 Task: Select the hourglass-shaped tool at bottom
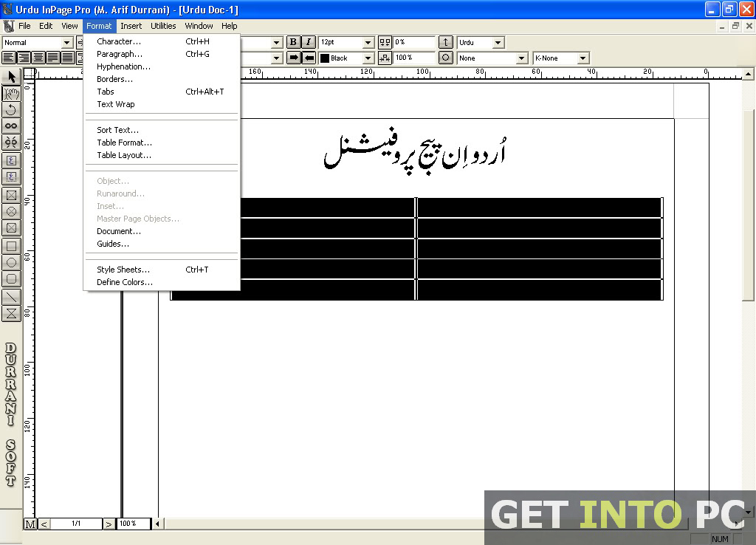pos(12,314)
